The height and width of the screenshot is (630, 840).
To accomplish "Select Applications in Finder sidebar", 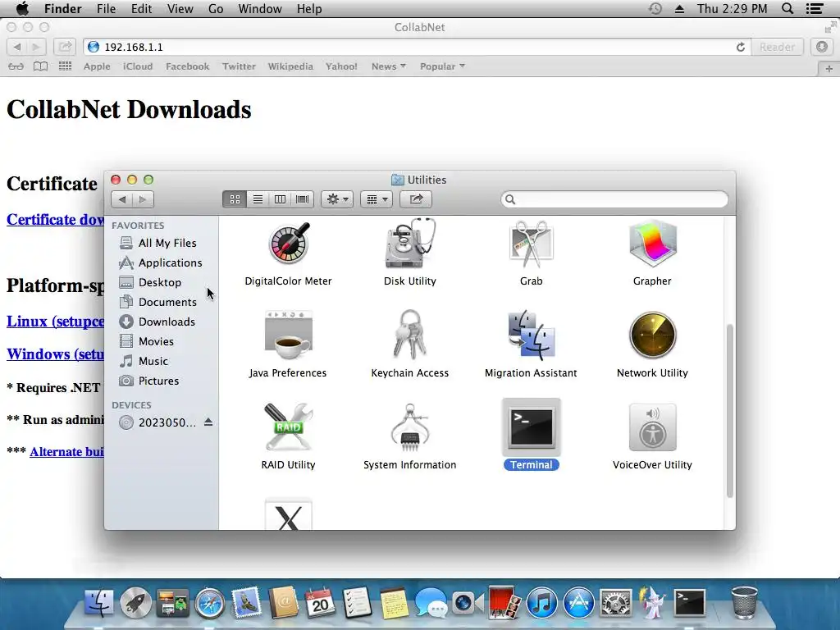I will pyautogui.click(x=160, y=262).
